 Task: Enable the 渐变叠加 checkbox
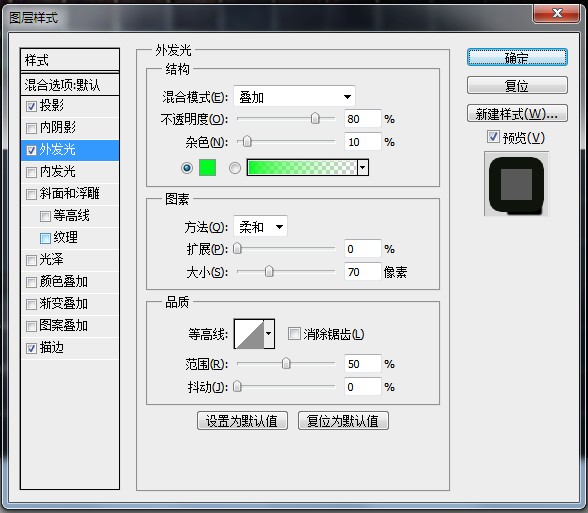(x=31, y=304)
